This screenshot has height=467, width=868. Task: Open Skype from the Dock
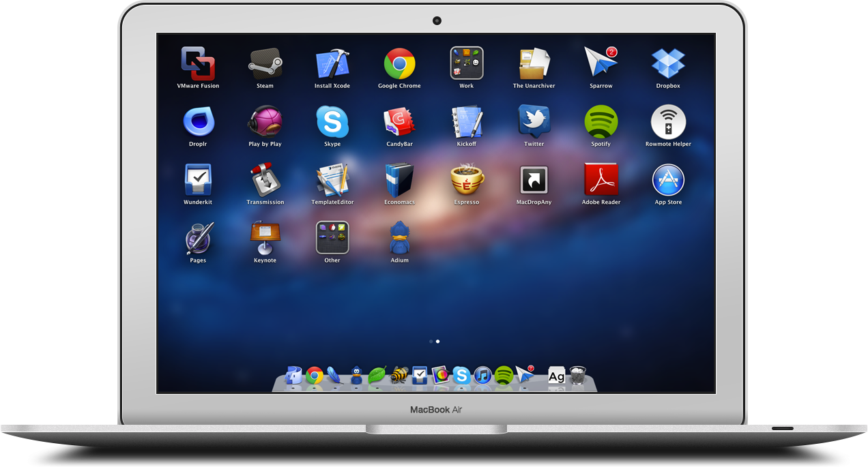(x=462, y=375)
